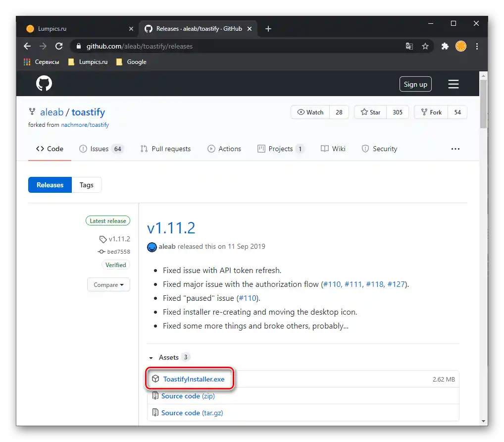Open the stargazers count 305

pyautogui.click(x=398, y=112)
